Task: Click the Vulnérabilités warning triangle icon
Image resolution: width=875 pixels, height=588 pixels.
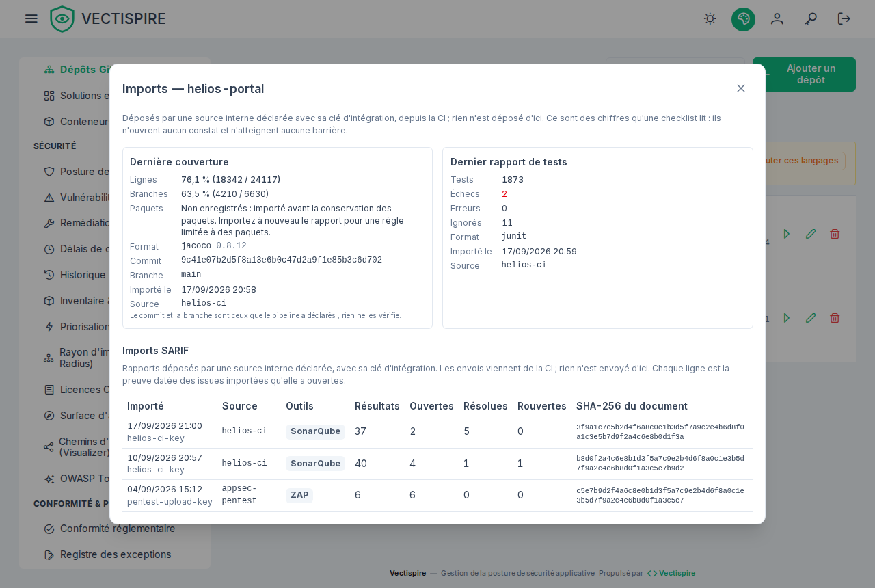Action: pos(49,198)
